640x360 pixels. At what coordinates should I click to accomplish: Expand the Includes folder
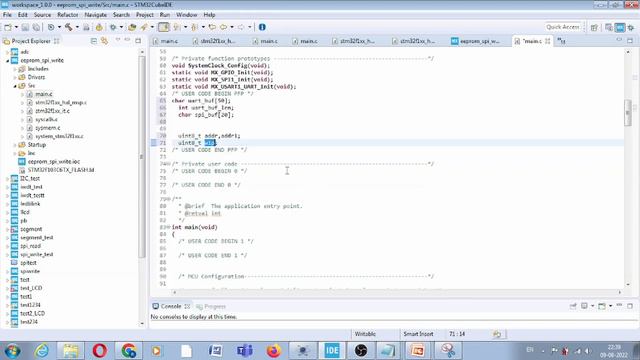pyautogui.click(x=15, y=69)
